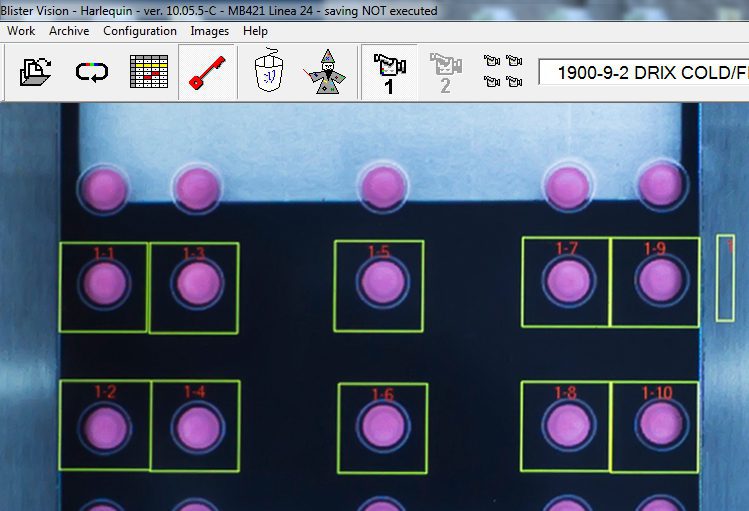Show all four cameras view
The height and width of the screenshot is (511, 749).
[503, 72]
